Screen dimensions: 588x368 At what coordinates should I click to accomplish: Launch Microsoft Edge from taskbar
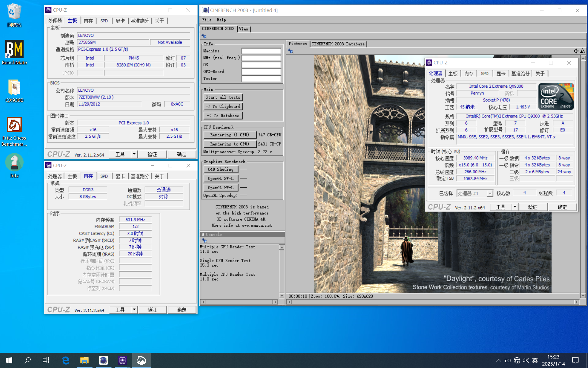pyautogui.click(x=65, y=360)
